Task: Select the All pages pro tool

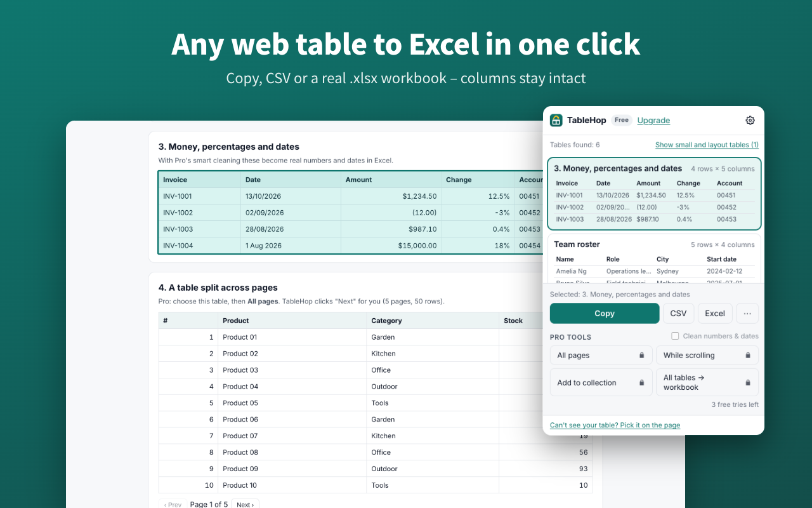Action: [601, 356]
